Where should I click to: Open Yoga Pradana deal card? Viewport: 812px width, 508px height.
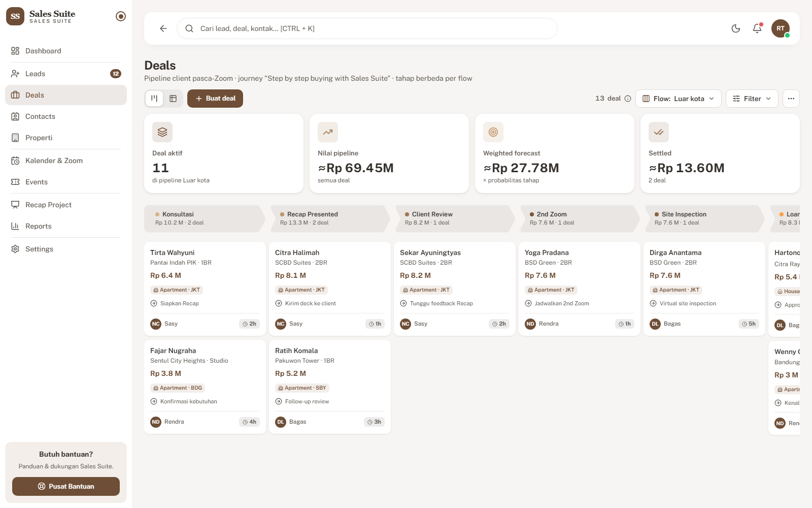(580, 289)
